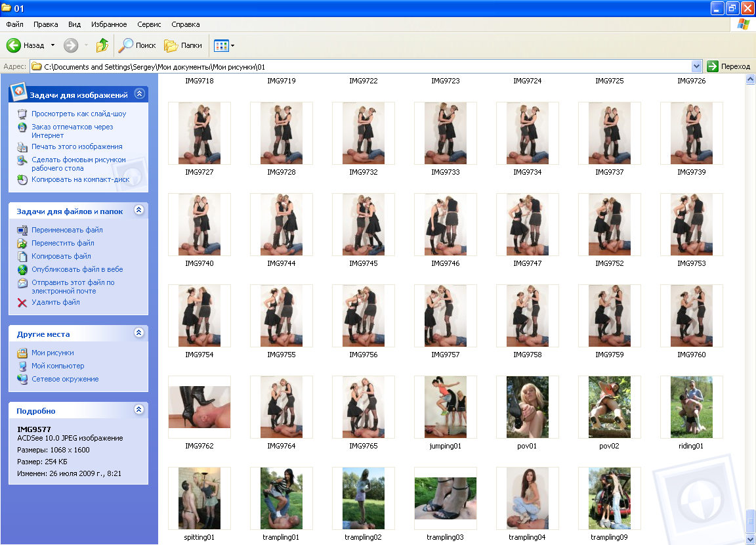Click Сделать фоновым рисунком рабочего стола
The width and height of the screenshot is (756, 545).
(x=79, y=164)
